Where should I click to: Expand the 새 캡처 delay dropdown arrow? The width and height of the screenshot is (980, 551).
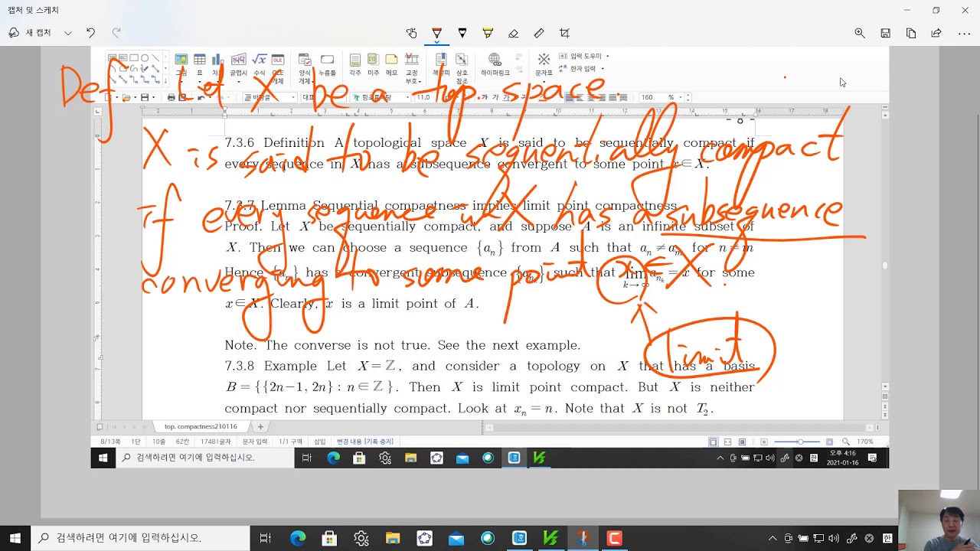click(x=68, y=33)
